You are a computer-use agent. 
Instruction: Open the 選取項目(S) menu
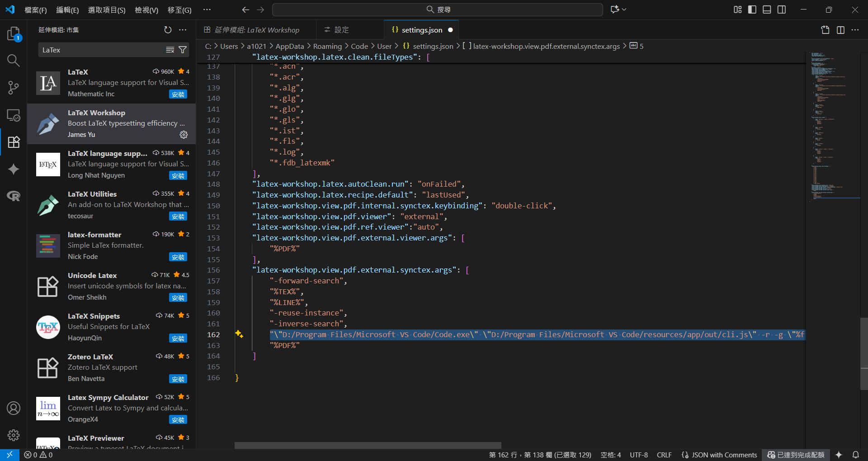(x=107, y=10)
